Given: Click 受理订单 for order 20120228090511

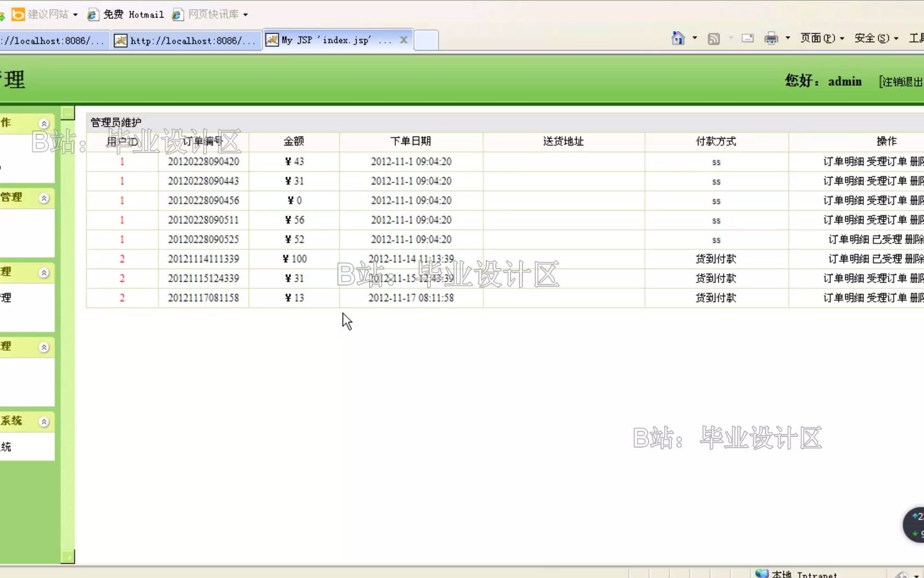Looking at the screenshot, I should pyautogui.click(x=886, y=220).
